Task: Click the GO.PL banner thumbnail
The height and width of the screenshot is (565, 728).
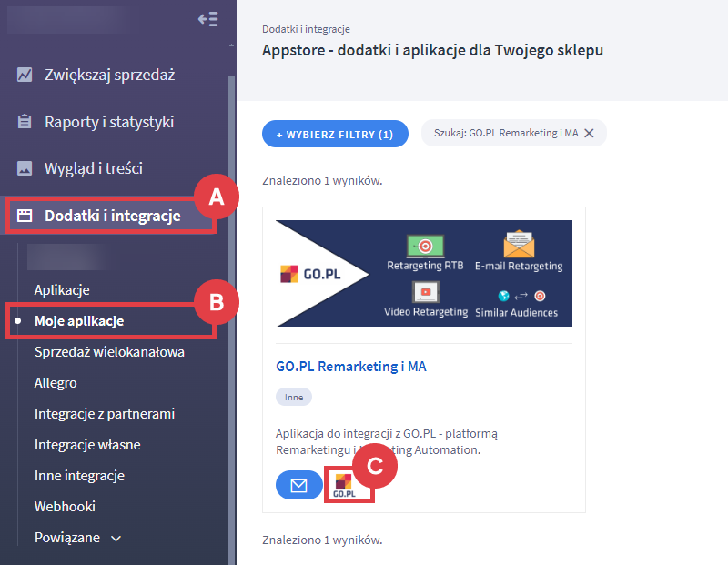Action: click(424, 274)
